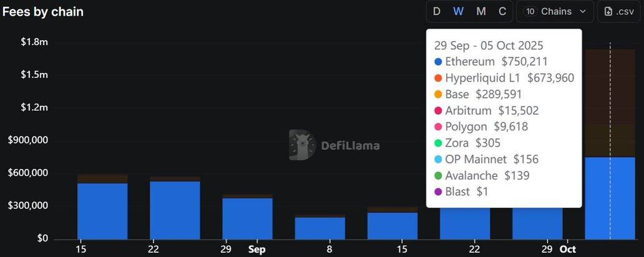Choose the C cumulative view tab
The image size is (644, 257).
(502, 11)
